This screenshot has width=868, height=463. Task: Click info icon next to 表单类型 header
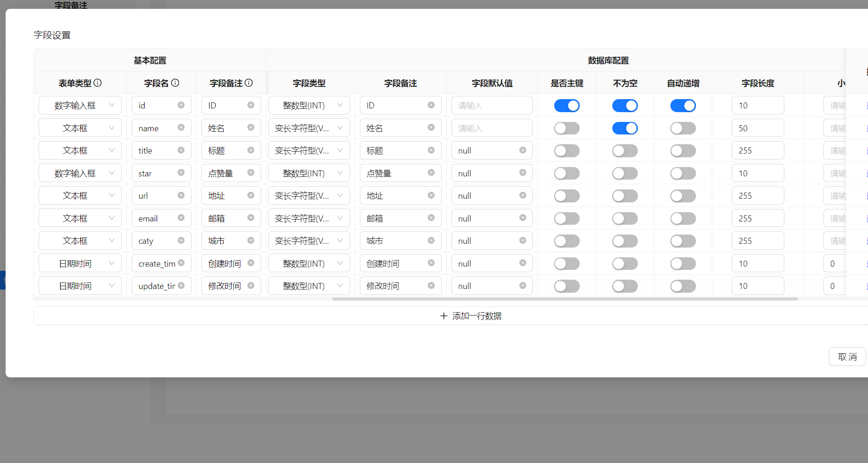pyautogui.click(x=98, y=83)
